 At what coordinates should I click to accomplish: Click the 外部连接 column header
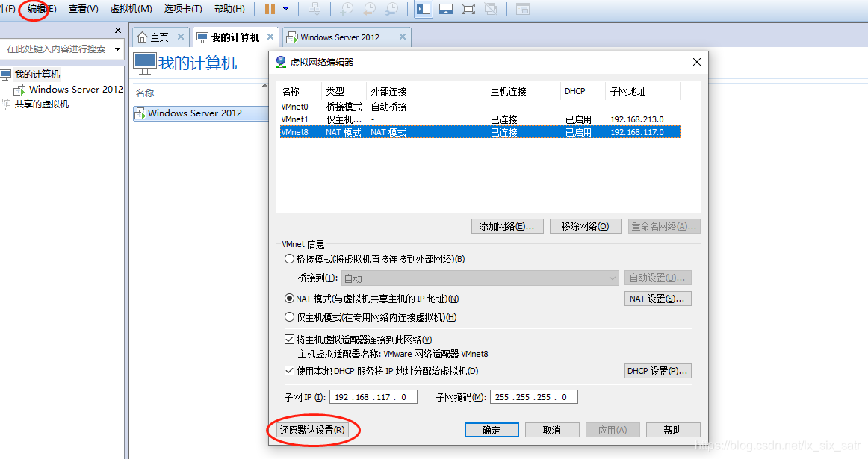[x=426, y=91]
